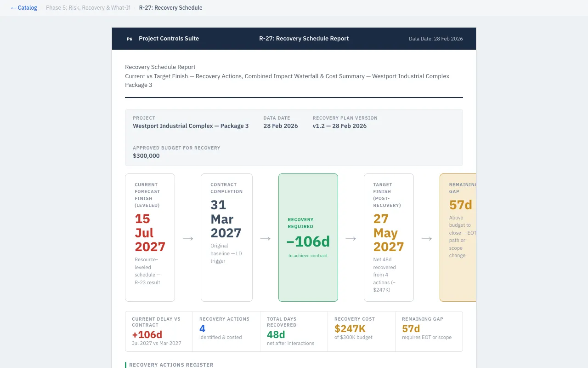Select the Current Forecast Finish 15 Jul 2027 card

150,237
